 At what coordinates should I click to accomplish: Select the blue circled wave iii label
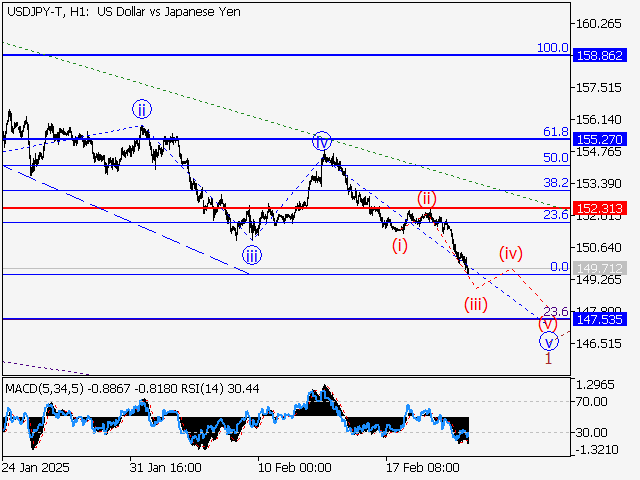251,256
